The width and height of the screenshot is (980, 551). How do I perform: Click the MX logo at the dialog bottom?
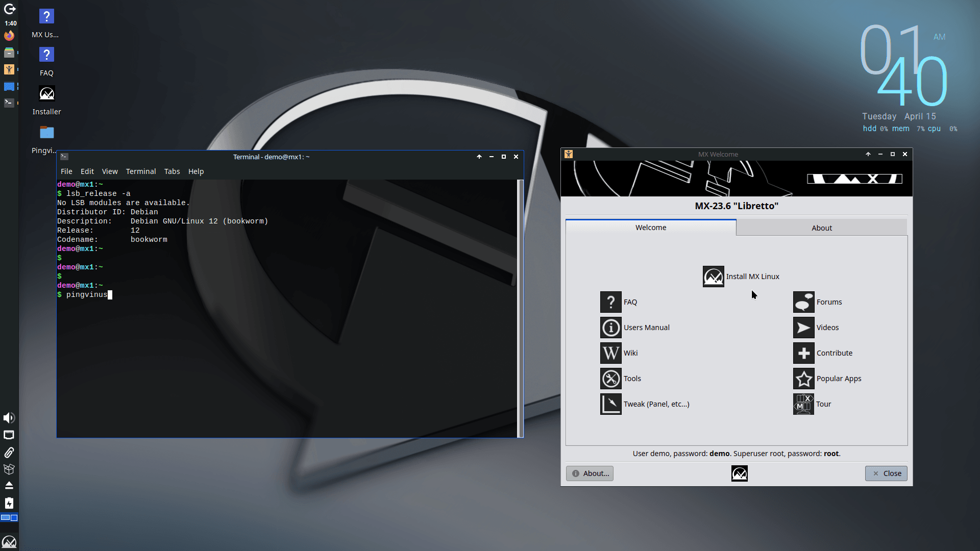(x=739, y=473)
